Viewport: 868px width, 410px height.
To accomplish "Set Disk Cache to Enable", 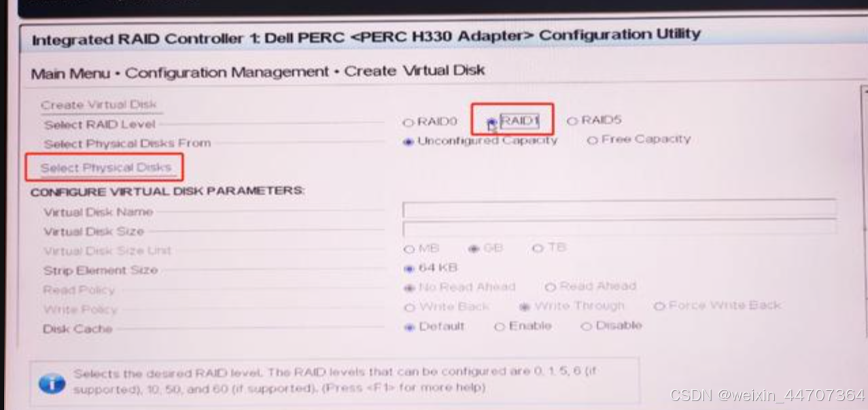I will (500, 327).
